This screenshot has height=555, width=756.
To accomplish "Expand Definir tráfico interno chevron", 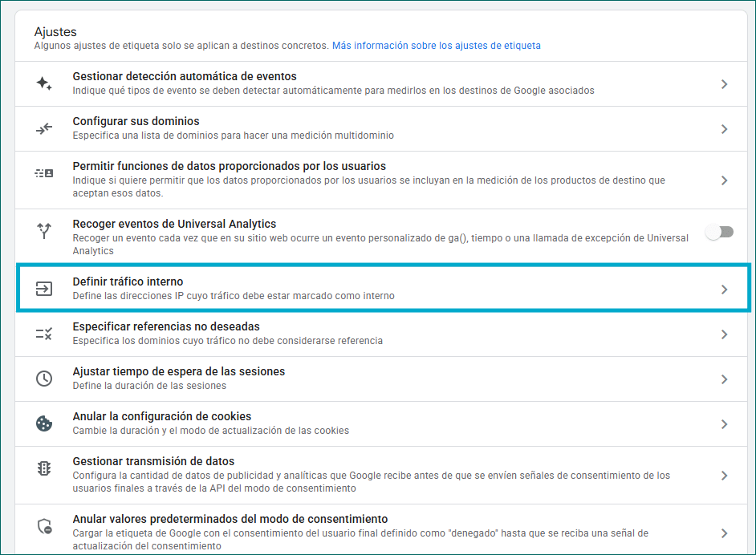I will pyautogui.click(x=724, y=290).
